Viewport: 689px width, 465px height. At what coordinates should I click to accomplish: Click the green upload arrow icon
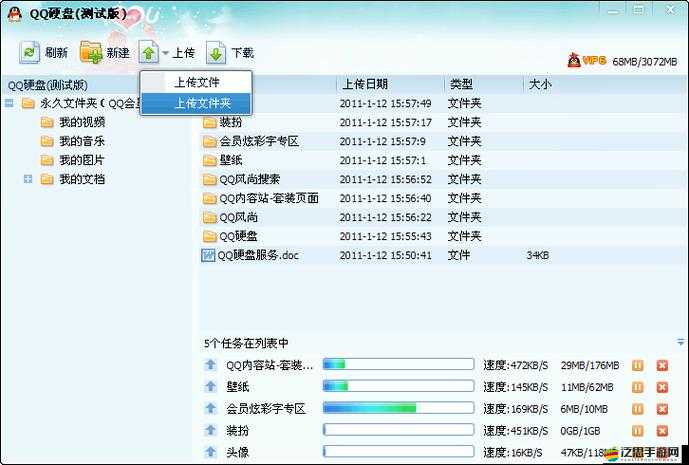click(149, 53)
